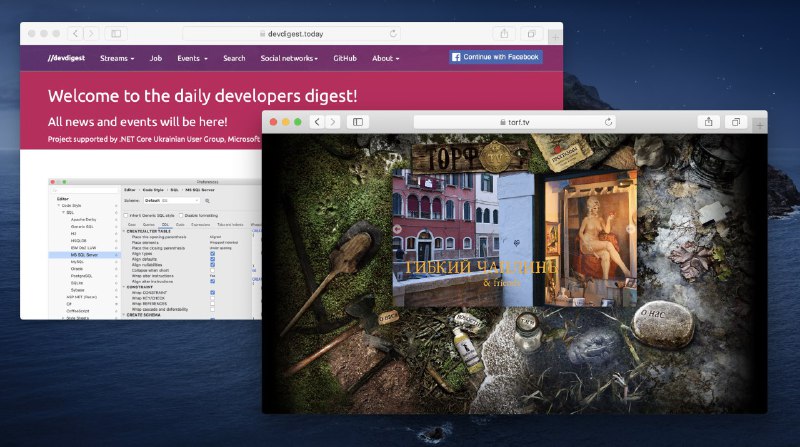Open the //devdigest home logo link

click(x=66, y=58)
